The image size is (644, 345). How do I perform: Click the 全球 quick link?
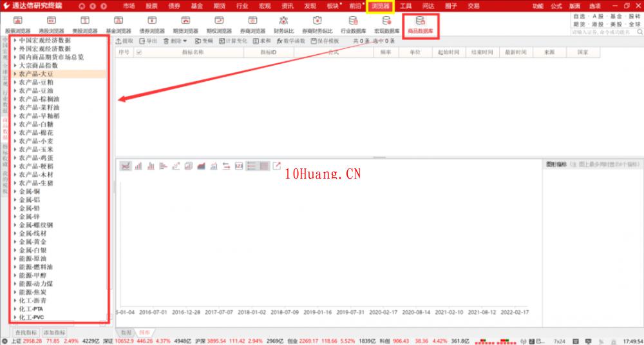tap(634, 25)
